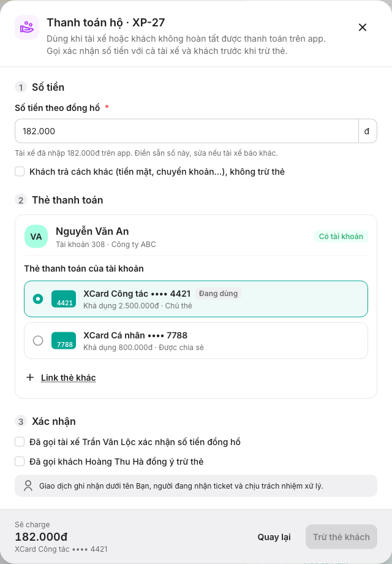Click the green 4421 card icon

pos(64,299)
